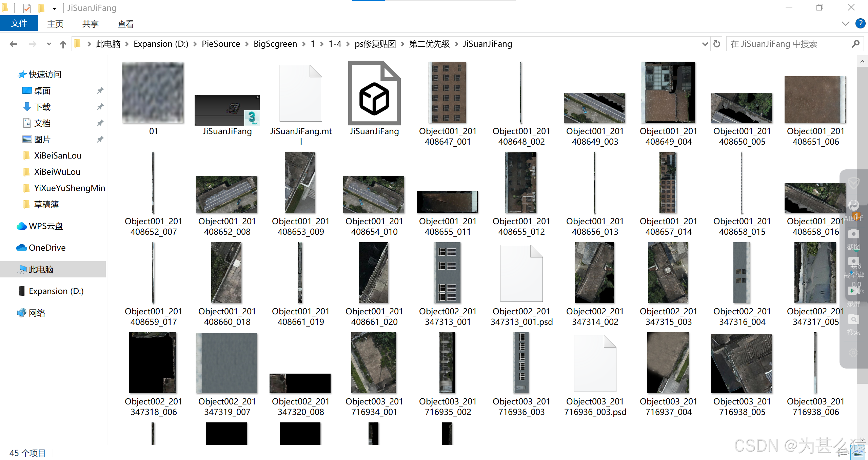This screenshot has width=868, height=460.
Task: Expand breadcrumb arrow after PieSource
Action: (x=247, y=44)
